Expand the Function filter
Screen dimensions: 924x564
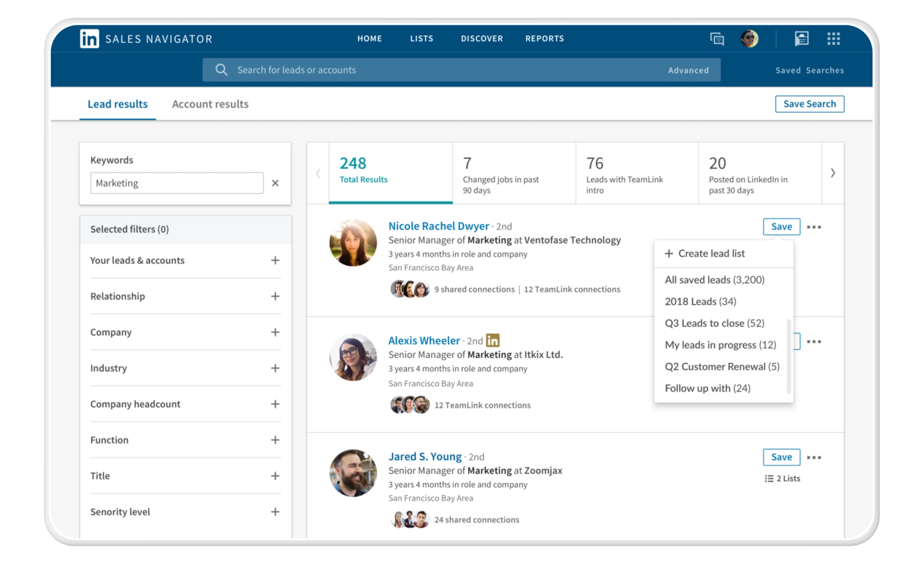[275, 440]
